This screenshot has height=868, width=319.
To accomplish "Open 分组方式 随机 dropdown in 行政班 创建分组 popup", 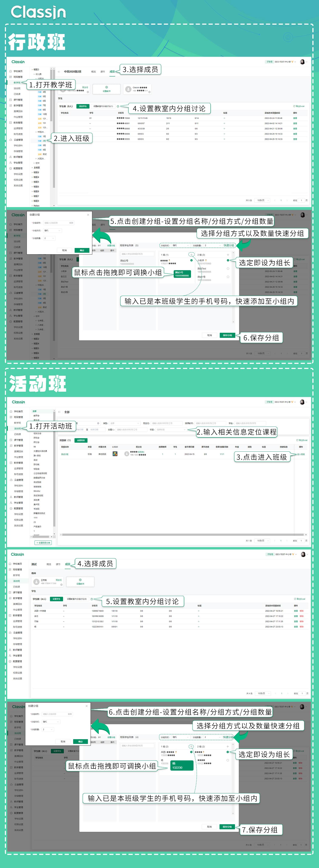I will click(x=53, y=231).
